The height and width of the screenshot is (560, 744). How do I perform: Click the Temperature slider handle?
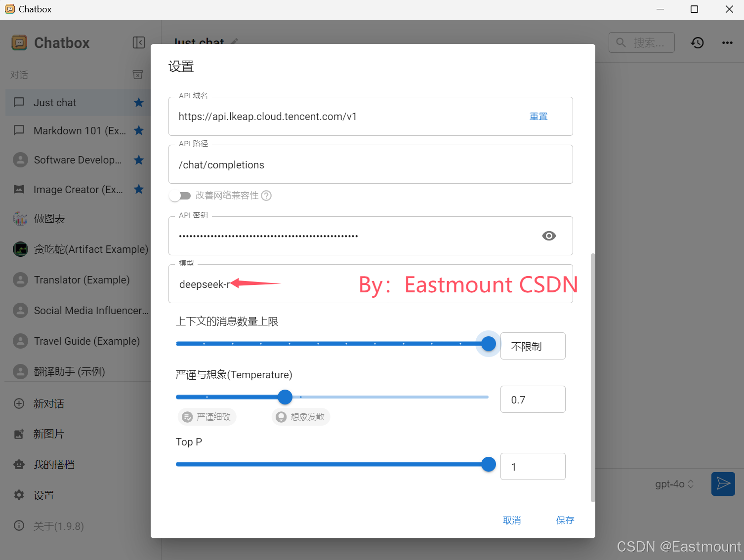285,397
